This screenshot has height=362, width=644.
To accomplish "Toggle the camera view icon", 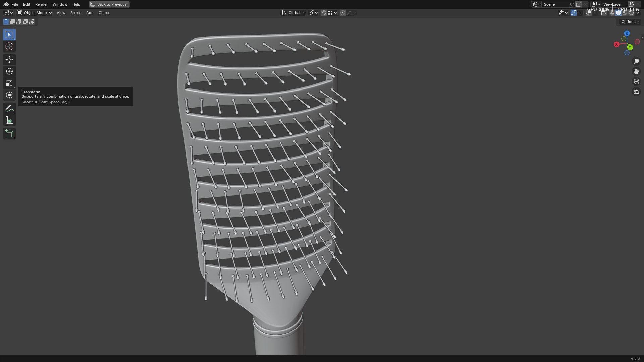I will [636, 81].
